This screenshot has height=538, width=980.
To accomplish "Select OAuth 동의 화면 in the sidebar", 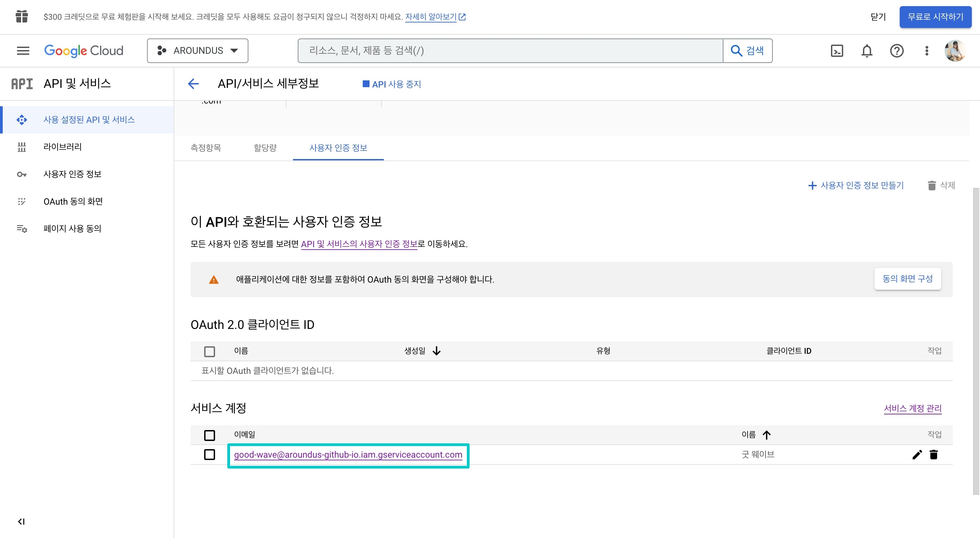I will pos(73,202).
